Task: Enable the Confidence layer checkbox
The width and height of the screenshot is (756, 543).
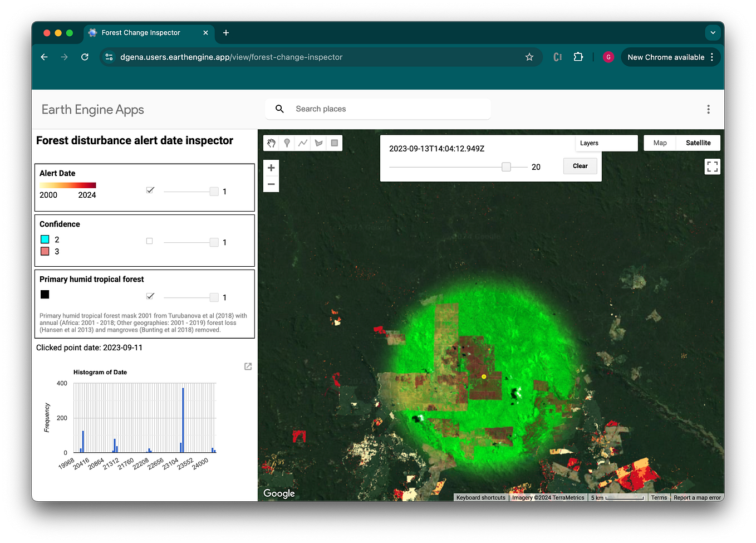Action: (149, 241)
